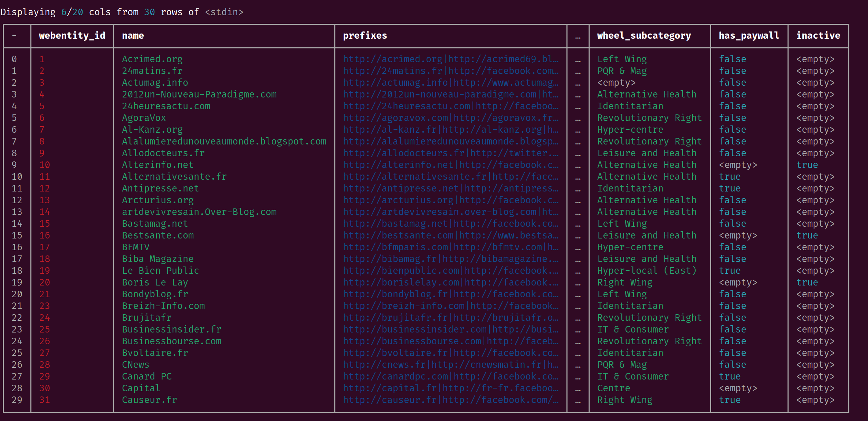The image size is (868, 421).
Task: Click the name column header
Action: tap(133, 36)
